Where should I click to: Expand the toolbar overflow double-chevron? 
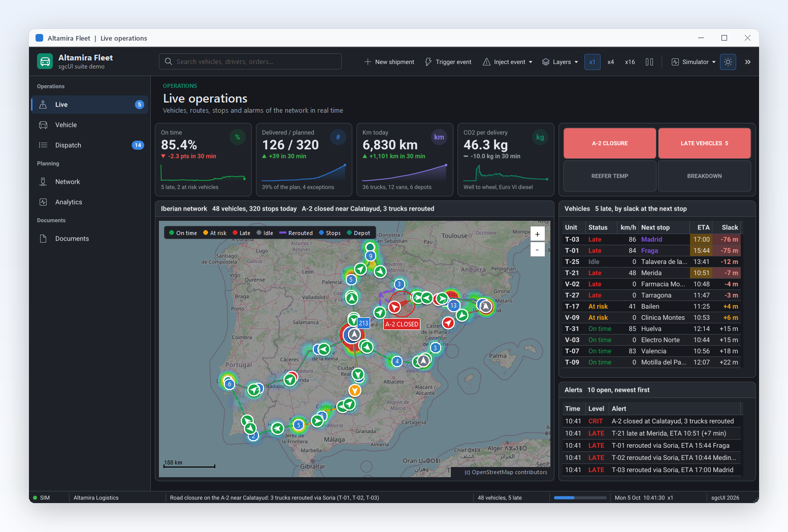point(748,62)
